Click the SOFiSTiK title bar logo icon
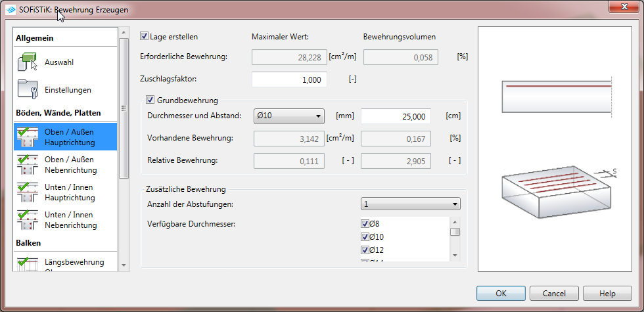The height and width of the screenshot is (312, 644). click(x=11, y=9)
